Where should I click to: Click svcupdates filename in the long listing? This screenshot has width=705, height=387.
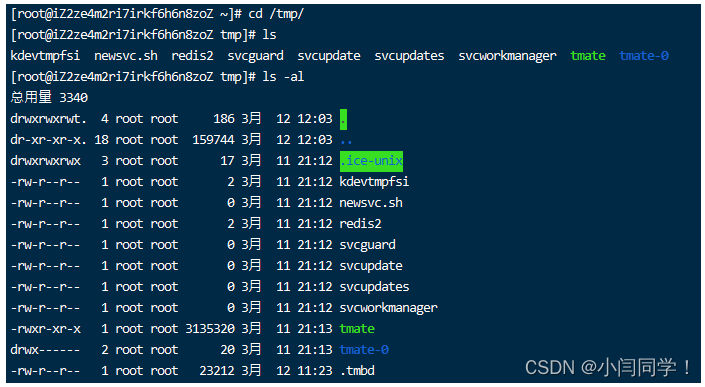374,287
